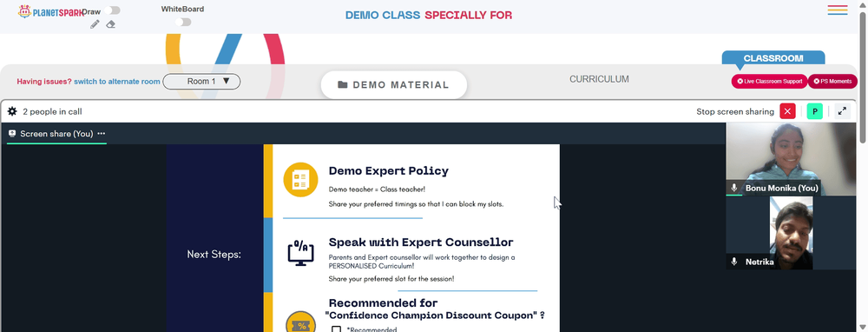868x332 pixels.
Task: Toggle the Draw switch
Action: (x=112, y=10)
